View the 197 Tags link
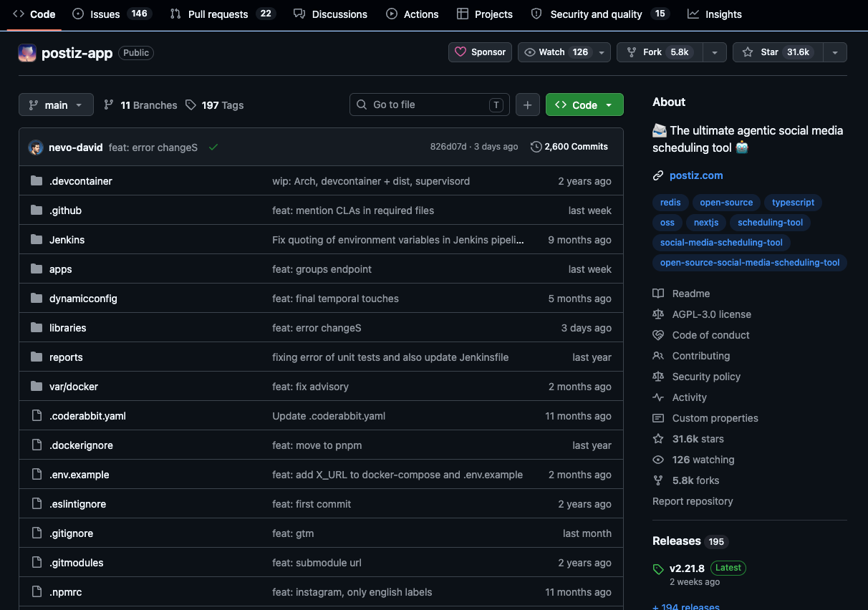This screenshot has width=868, height=610. pos(214,105)
